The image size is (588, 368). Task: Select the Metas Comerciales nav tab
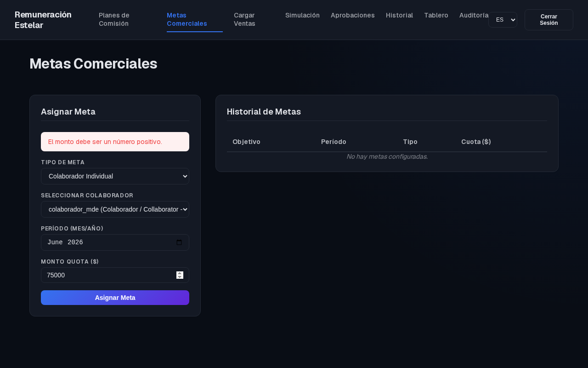[x=195, y=20]
